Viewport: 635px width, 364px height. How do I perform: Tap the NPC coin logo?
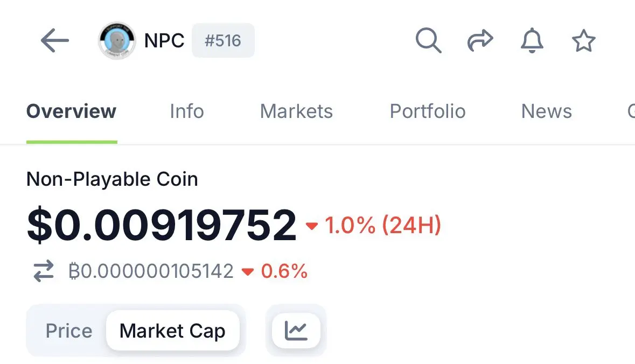117,40
